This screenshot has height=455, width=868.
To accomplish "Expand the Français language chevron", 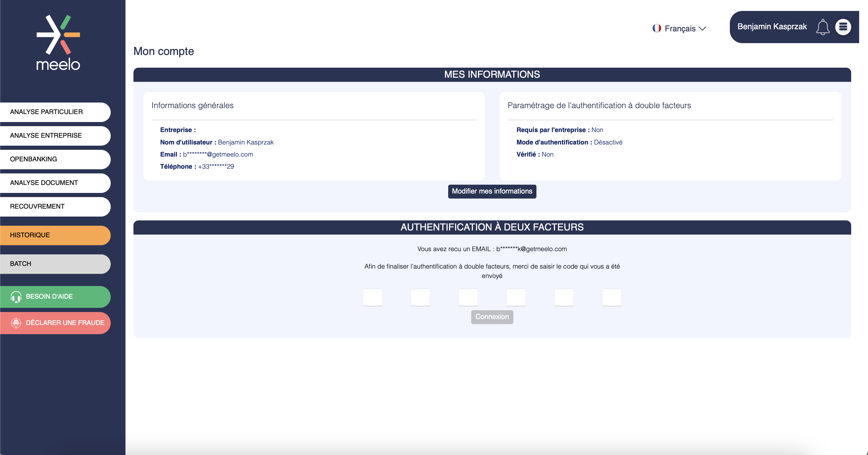I will [x=702, y=29].
